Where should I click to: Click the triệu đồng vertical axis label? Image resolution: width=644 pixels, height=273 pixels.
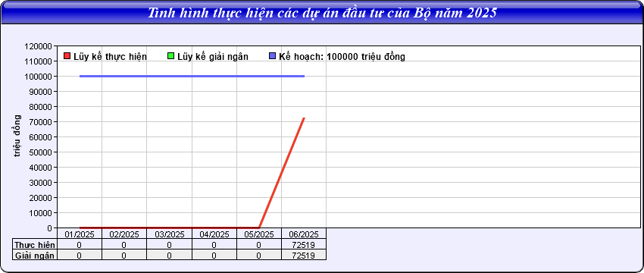pos(17,136)
